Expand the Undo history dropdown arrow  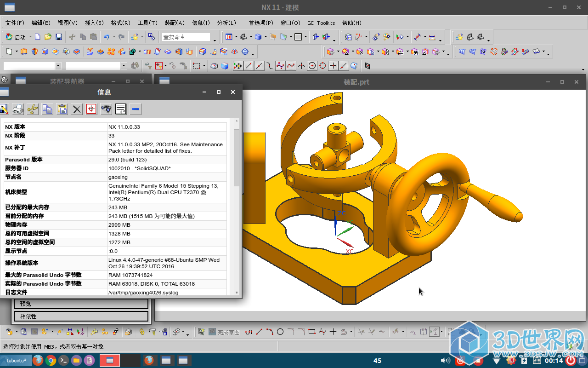tap(114, 37)
